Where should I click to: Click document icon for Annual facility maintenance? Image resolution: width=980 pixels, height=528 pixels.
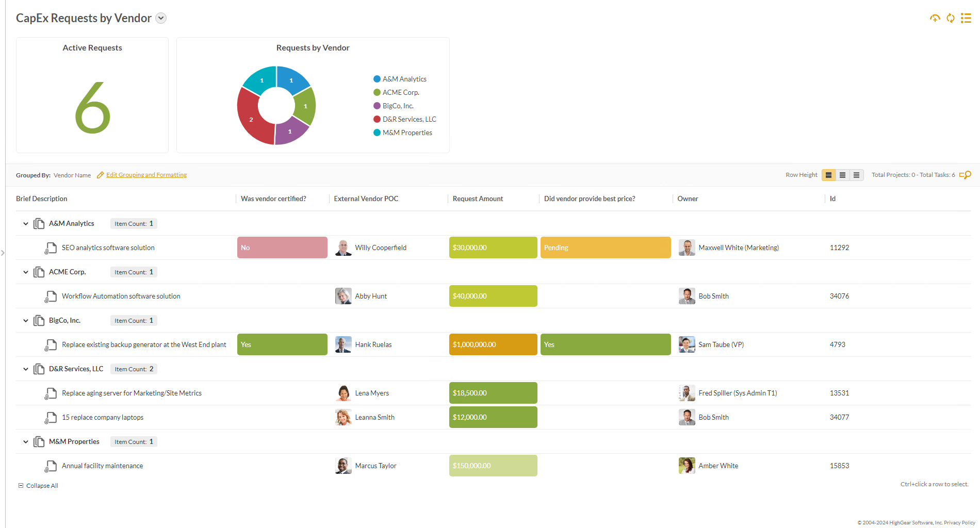(51, 466)
